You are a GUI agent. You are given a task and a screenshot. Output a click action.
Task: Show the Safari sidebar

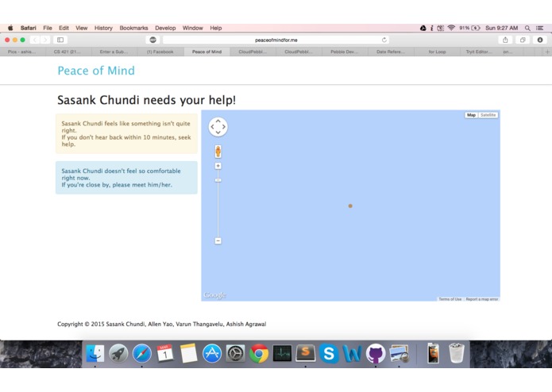[60, 40]
